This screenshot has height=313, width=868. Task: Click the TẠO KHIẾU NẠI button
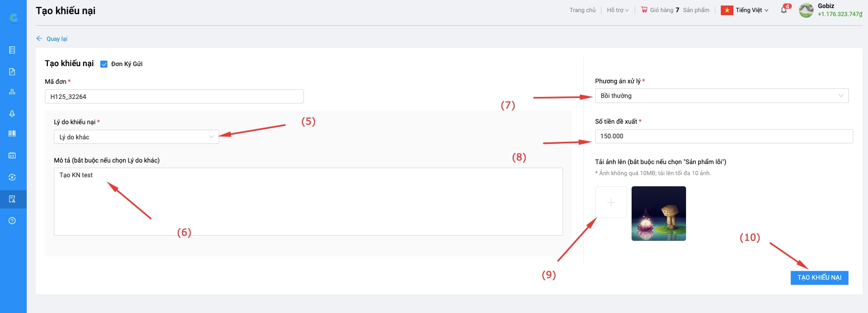pyautogui.click(x=819, y=278)
